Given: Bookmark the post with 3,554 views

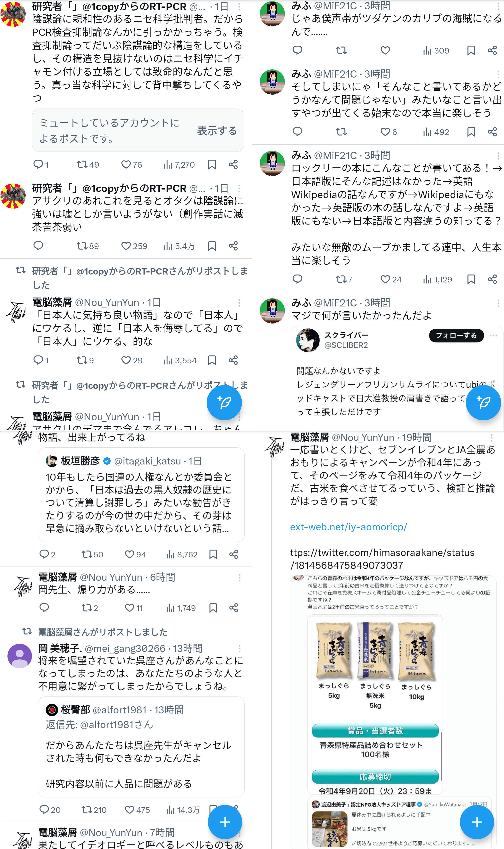Looking at the screenshot, I should (x=212, y=360).
